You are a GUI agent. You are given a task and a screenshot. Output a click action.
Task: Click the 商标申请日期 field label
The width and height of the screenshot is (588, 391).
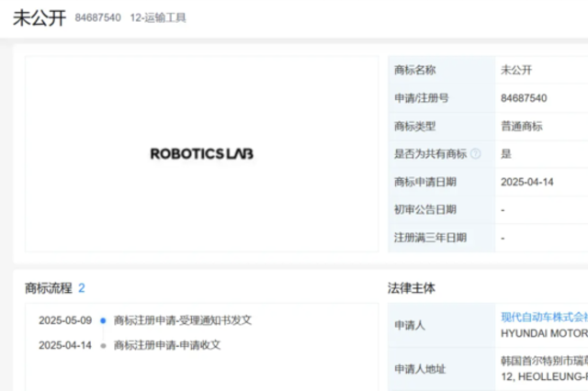click(x=424, y=182)
